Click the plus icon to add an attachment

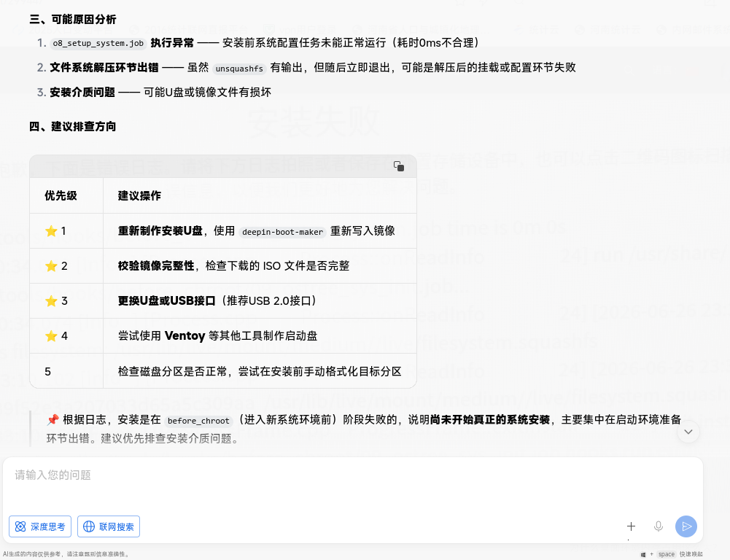tap(631, 526)
